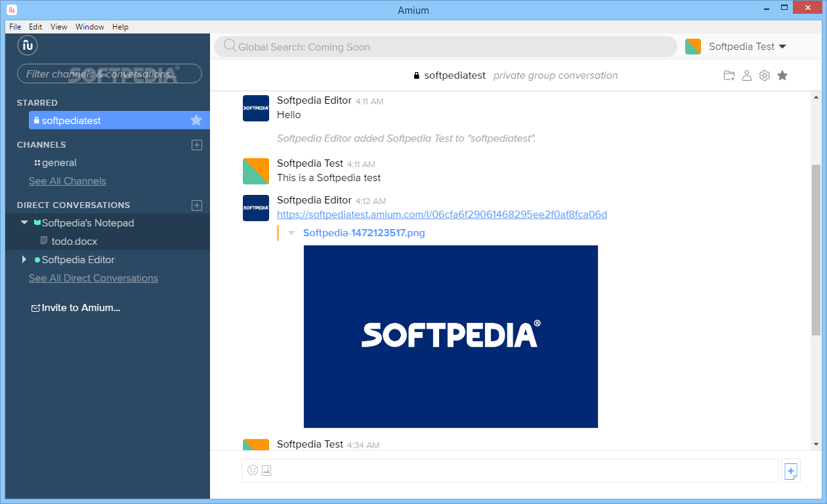This screenshot has width=827, height=504.
Task: Click the Filter channels & conversations field
Action: [109, 73]
